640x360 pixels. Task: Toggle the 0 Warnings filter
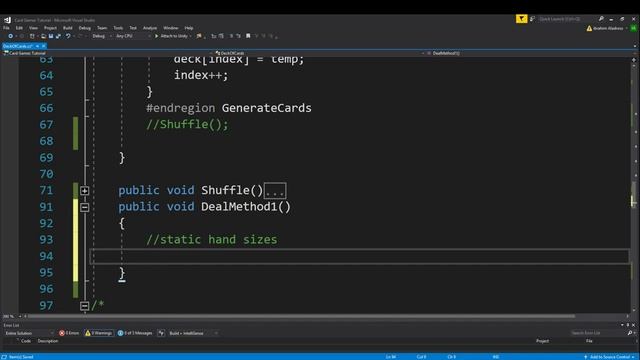pos(99,333)
